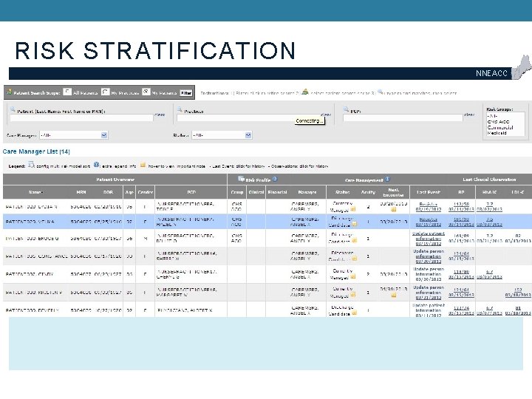Select the My Patients scope radio
532x399 pixels.
[x=146, y=92]
